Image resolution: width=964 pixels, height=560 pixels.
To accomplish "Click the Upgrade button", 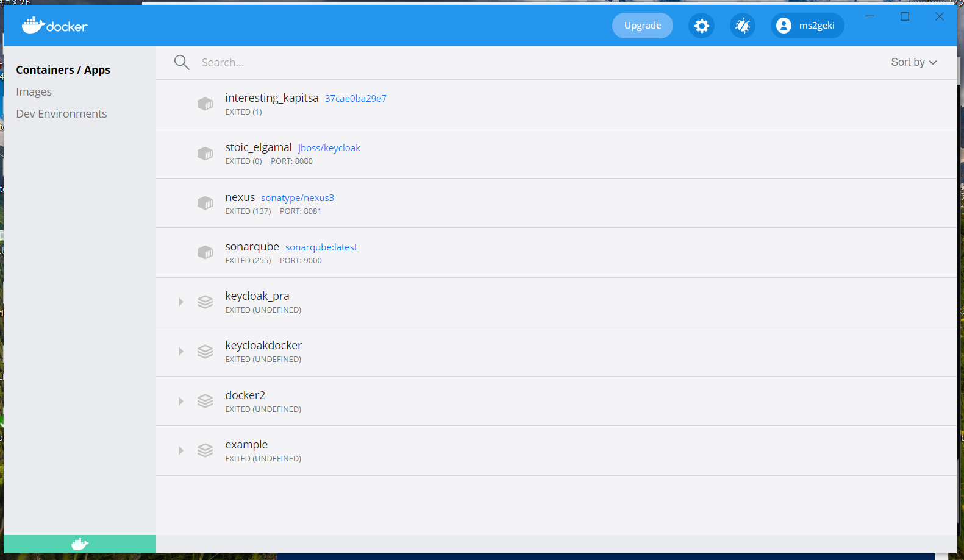I will 643,26.
